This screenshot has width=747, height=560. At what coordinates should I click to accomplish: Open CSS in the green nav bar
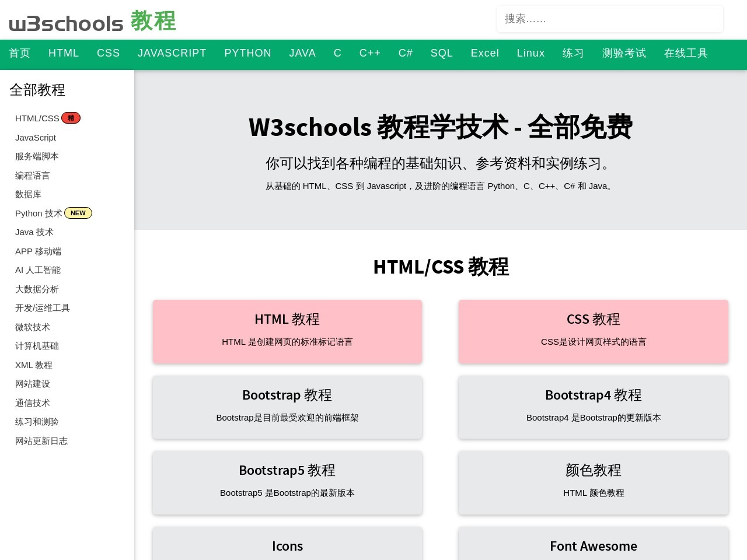[x=109, y=53]
